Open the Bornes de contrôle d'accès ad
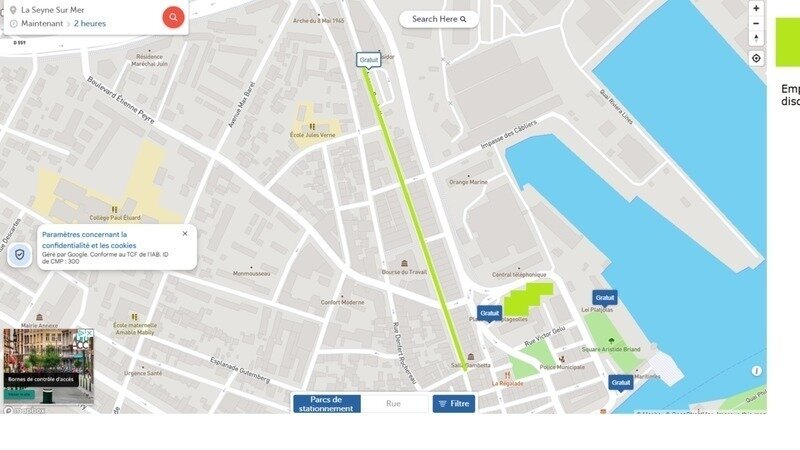The image size is (800, 450). [41, 379]
